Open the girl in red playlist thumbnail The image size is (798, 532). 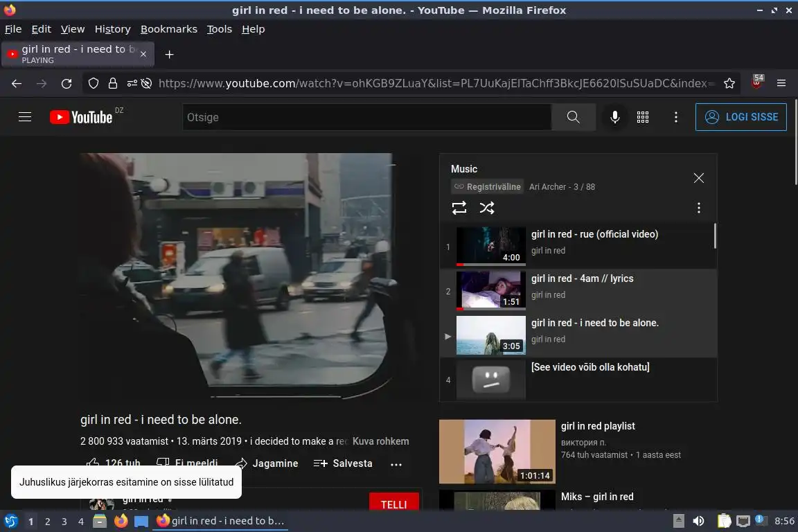point(497,452)
